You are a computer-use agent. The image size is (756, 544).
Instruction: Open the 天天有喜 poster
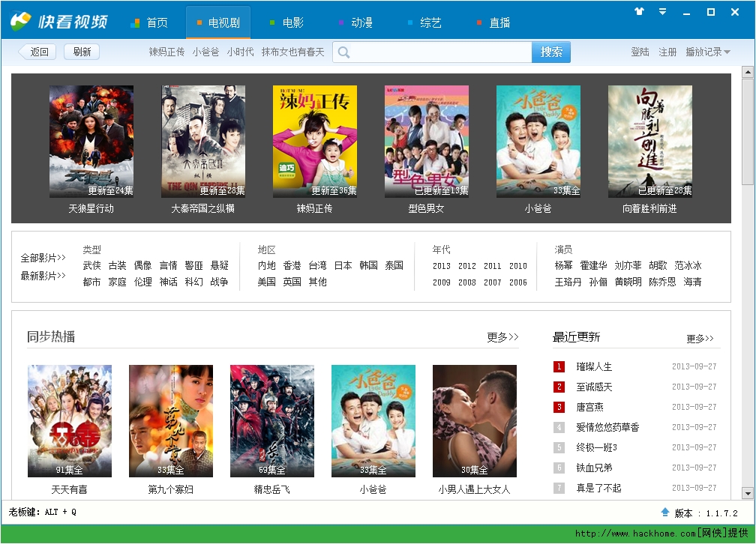(70, 421)
